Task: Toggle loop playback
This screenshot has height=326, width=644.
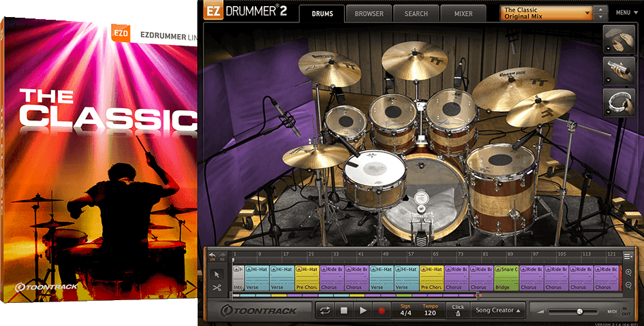Action: click(x=325, y=310)
